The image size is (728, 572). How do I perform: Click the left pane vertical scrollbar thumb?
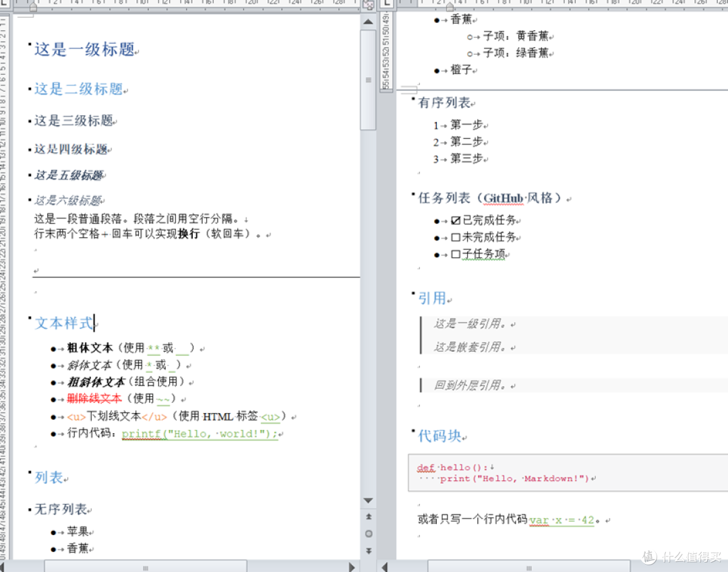coord(368,80)
